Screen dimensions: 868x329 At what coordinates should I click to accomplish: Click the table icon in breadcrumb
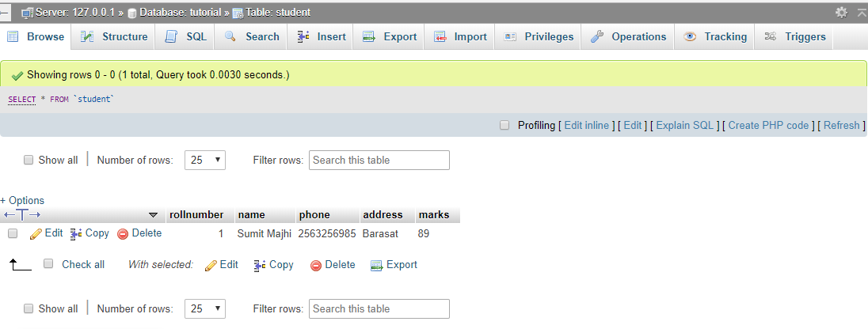[238, 13]
